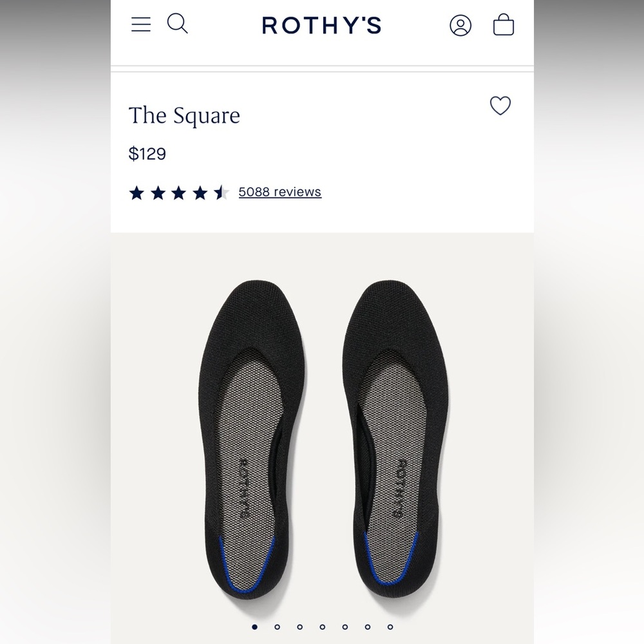Click the third rating star

180,192
